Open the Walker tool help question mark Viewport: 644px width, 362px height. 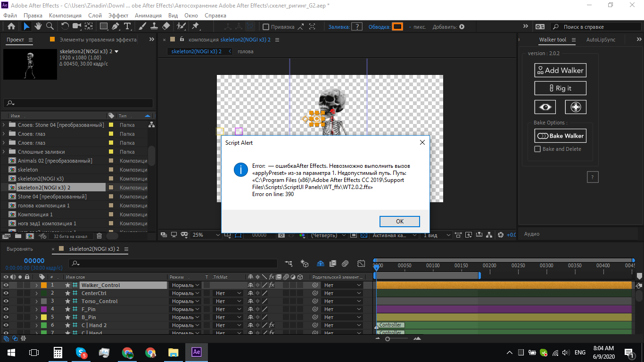pos(593,177)
